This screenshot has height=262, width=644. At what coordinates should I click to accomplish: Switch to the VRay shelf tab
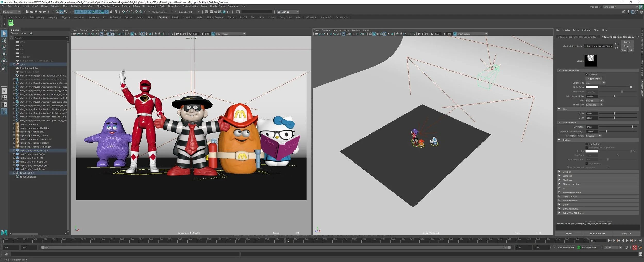(261, 18)
